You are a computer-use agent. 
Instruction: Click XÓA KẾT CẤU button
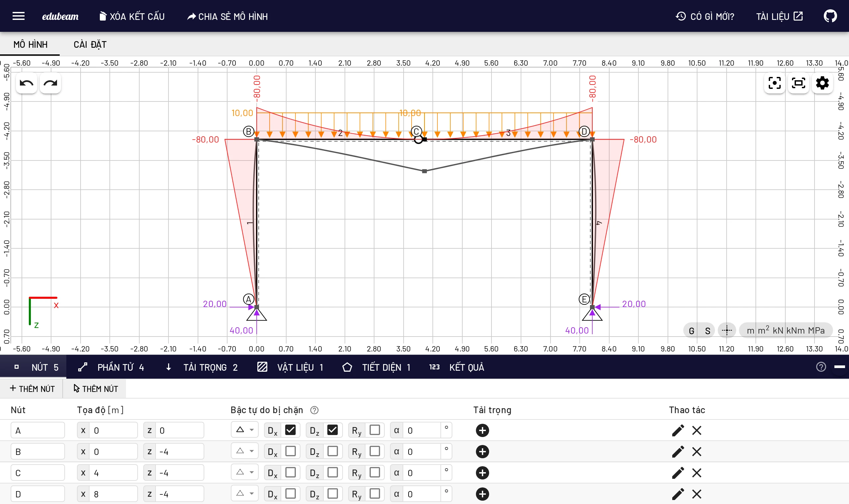[x=132, y=16]
